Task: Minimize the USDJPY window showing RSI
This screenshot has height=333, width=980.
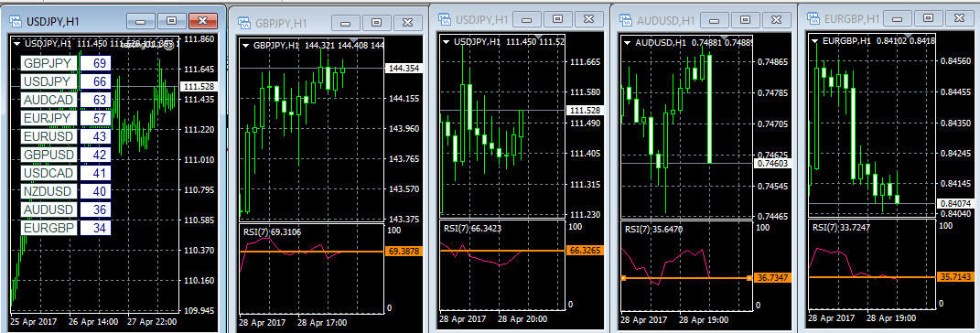Action: pos(526,18)
